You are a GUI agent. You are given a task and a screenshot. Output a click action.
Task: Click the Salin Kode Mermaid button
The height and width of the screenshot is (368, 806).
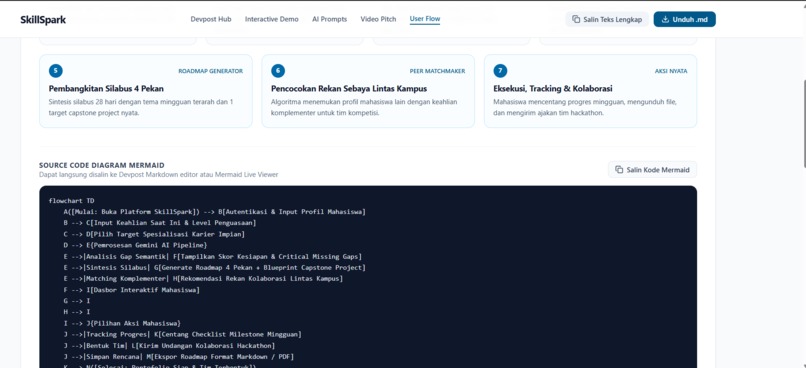652,170
